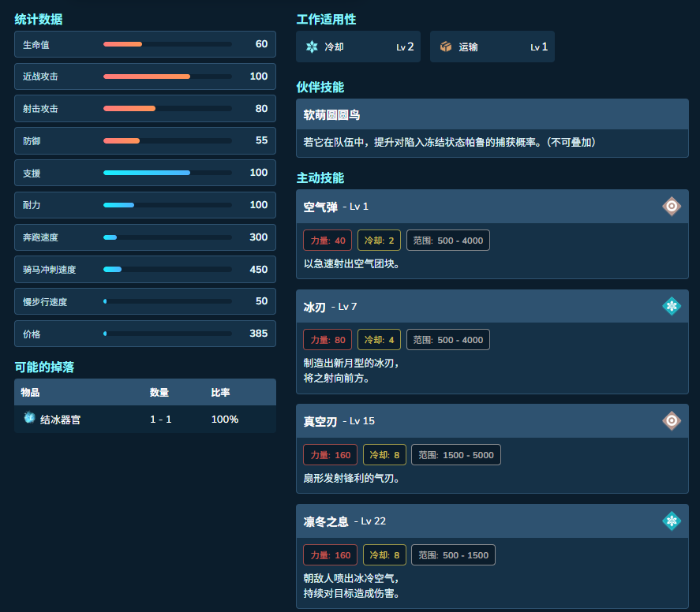
Task: Click the 软萌圆圆鸟 partner skill header
Action: click(x=492, y=114)
